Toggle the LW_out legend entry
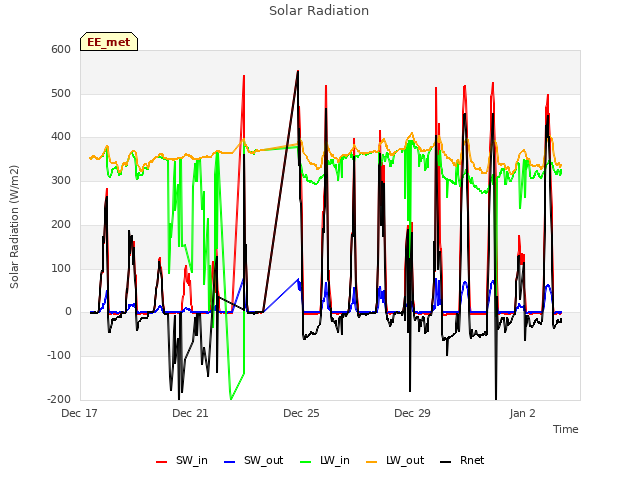This screenshot has width=640, height=480. [x=395, y=460]
